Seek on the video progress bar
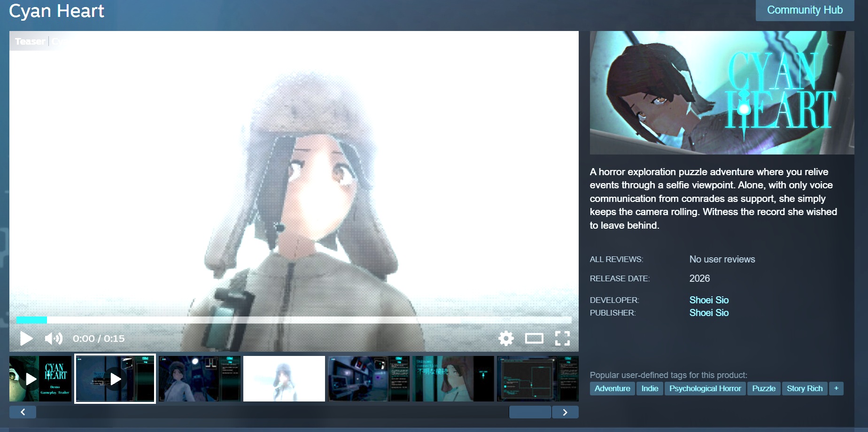This screenshot has width=868, height=432. point(294,320)
